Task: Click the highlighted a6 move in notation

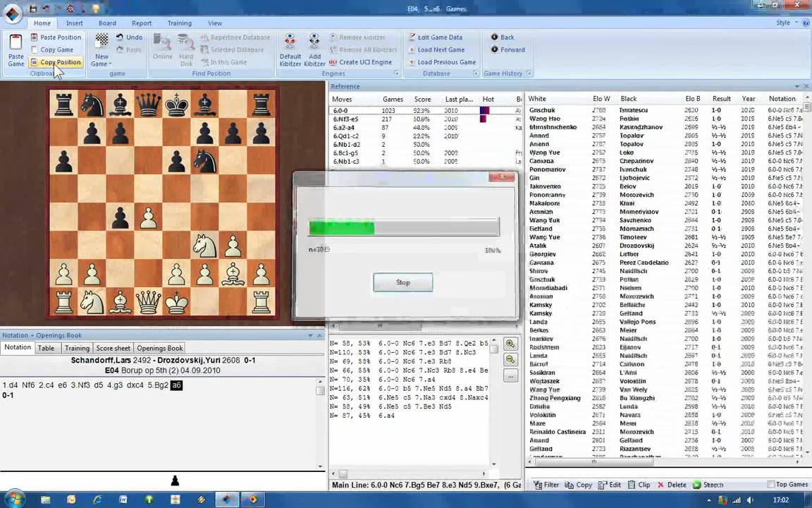Action: coord(176,385)
